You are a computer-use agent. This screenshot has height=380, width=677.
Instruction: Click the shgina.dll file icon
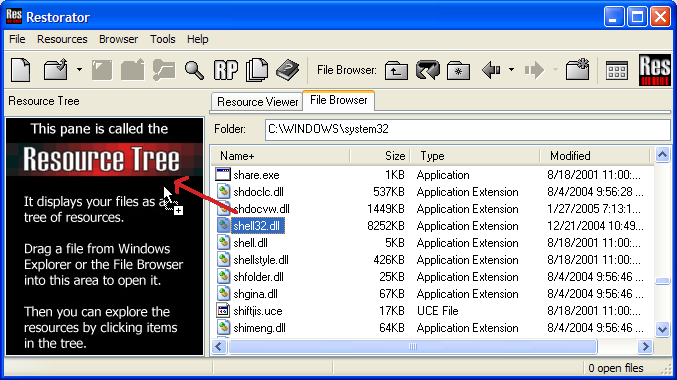point(223,294)
